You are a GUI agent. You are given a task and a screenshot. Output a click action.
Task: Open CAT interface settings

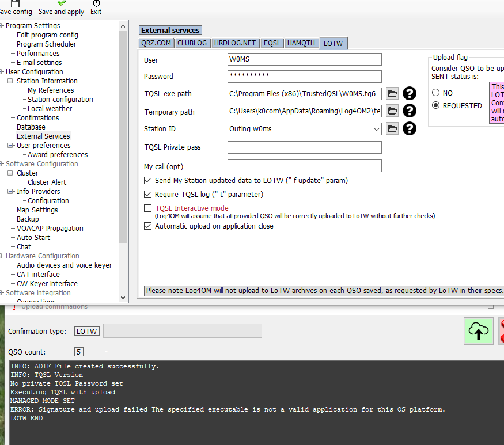[x=38, y=275]
